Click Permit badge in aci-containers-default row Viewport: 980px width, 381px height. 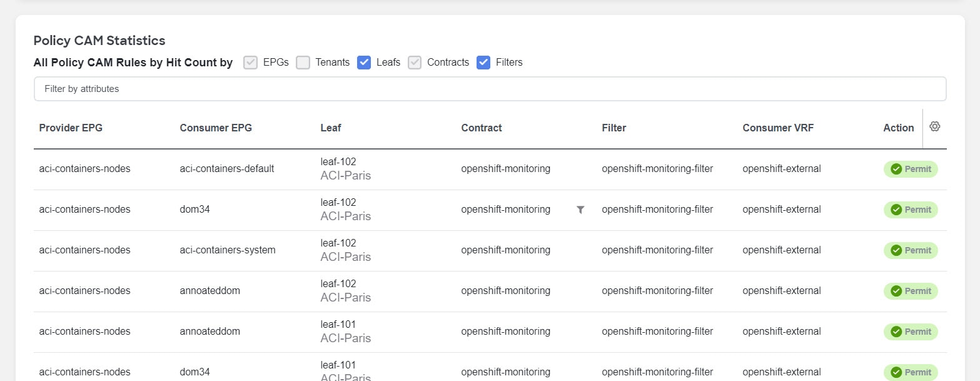point(911,169)
